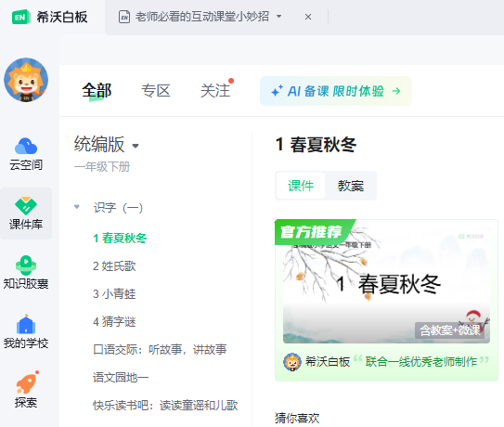The width and height of the screenshot is (504, 427).
Task: Click the lion user avatar
Action: 26,80
